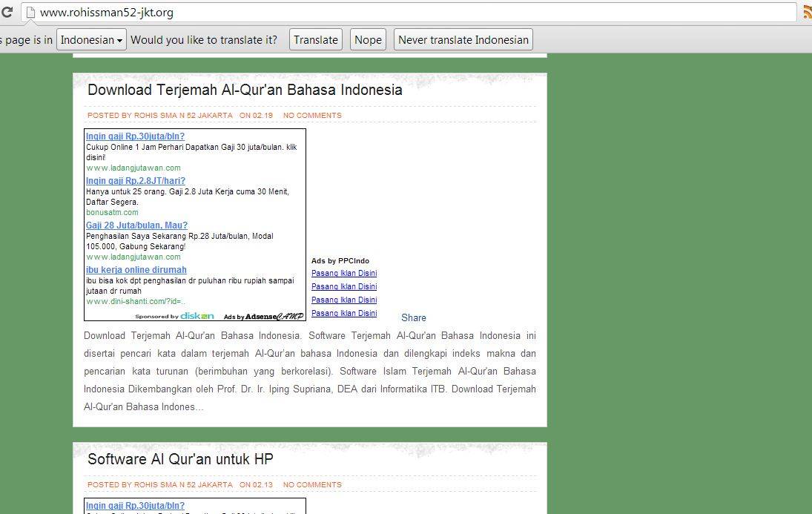This screenshot has height=514, width=812.
Task: Click the ON 02.13 post timestamp
Action: click(257, 485)
